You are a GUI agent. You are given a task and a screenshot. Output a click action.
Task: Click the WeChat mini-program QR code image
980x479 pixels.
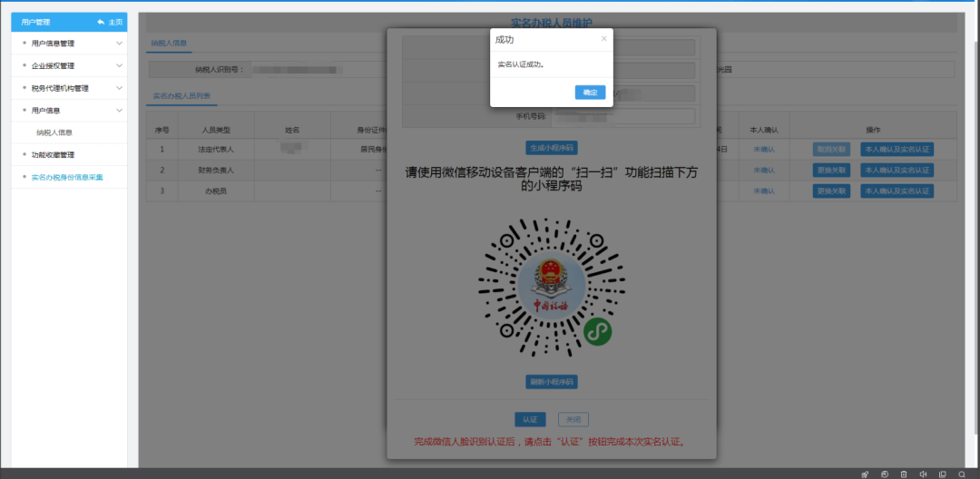pyautogui.click(x=552, y=288)
